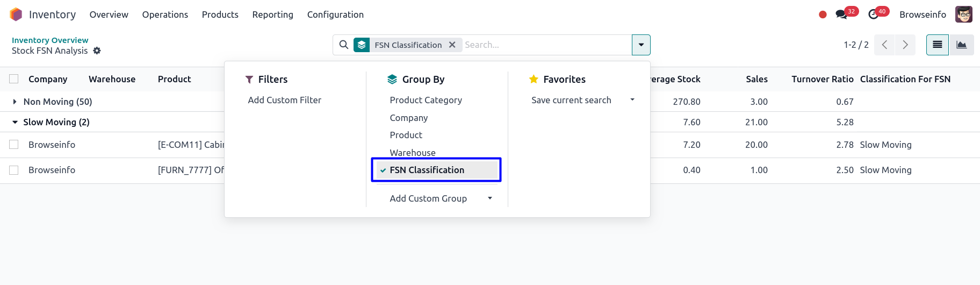Open the Add Custom Group dropdown
The image size is (980, 285).
point(439,198)
